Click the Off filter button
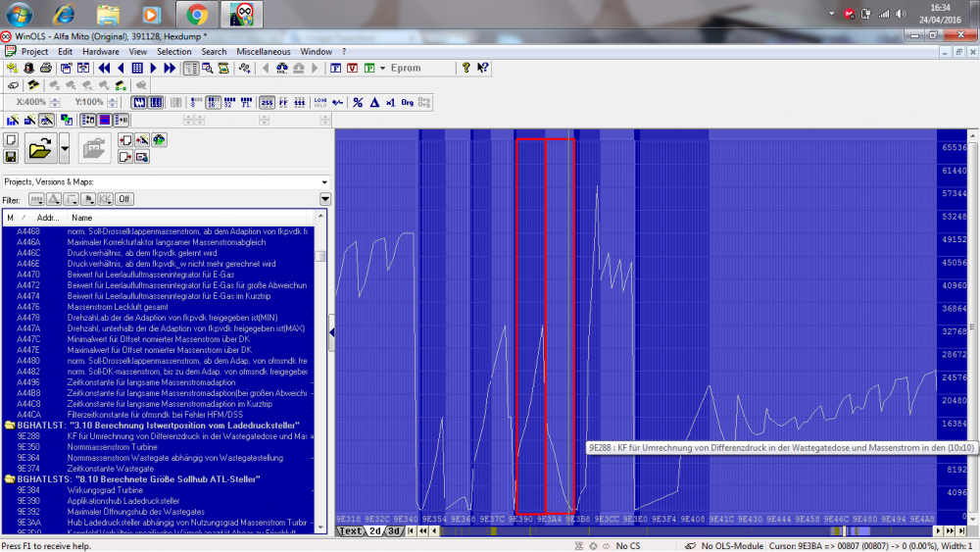 [x=123, y=199]
